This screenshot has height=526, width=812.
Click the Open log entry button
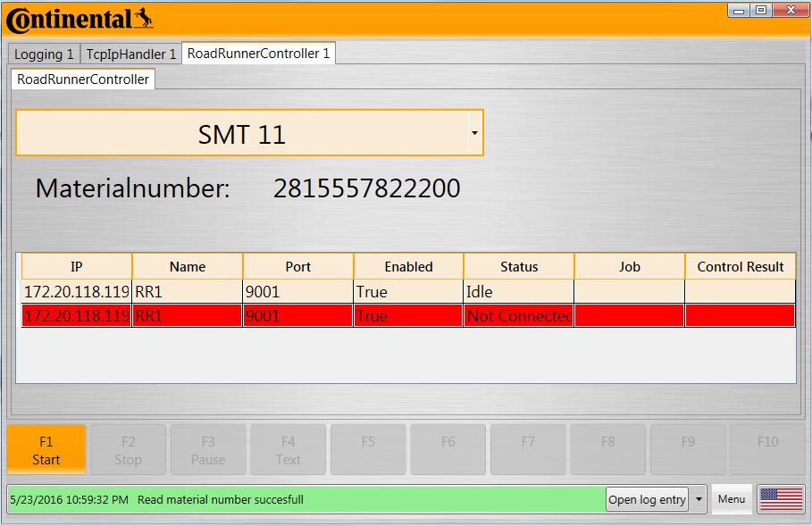(x=647, y=499)
